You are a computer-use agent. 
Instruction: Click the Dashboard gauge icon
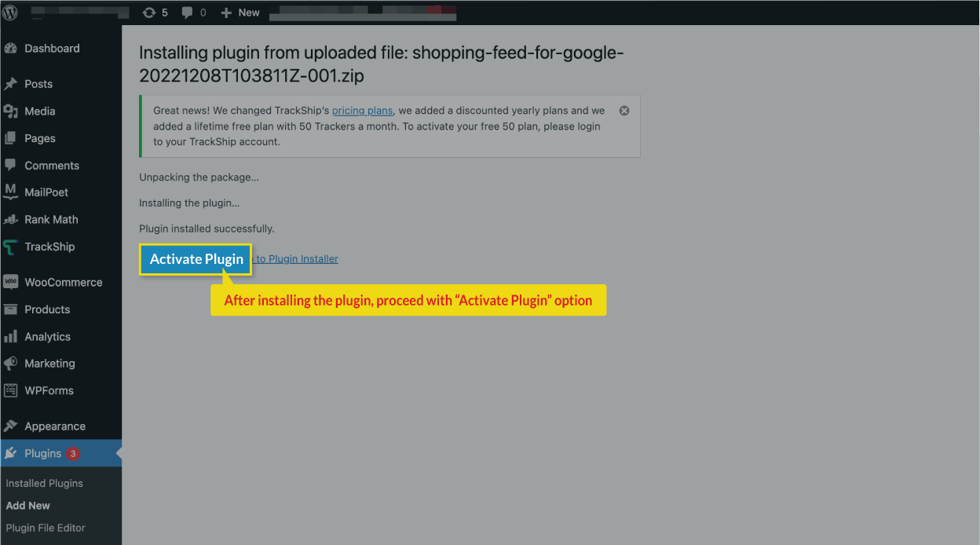coord(10,49)
